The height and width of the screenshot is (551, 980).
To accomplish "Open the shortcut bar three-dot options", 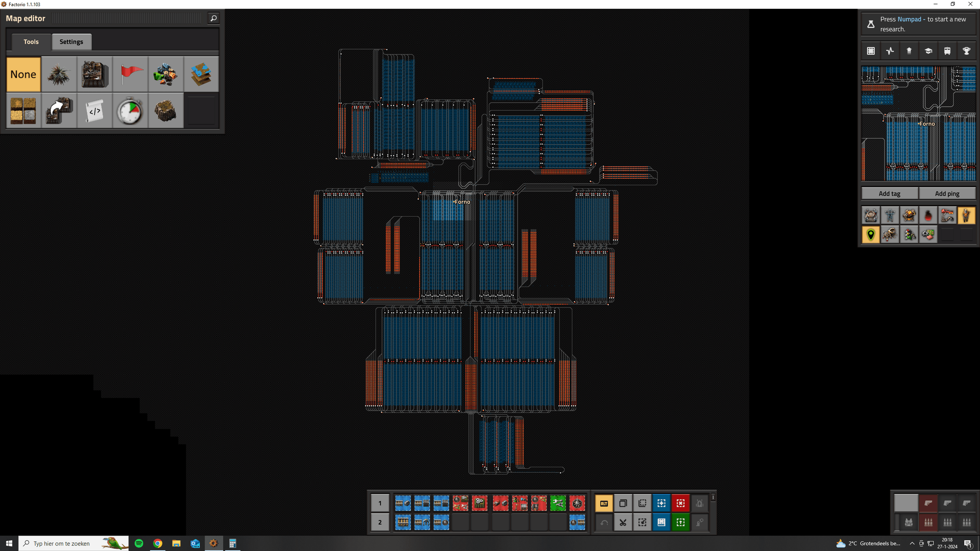I will pos(713,497).
